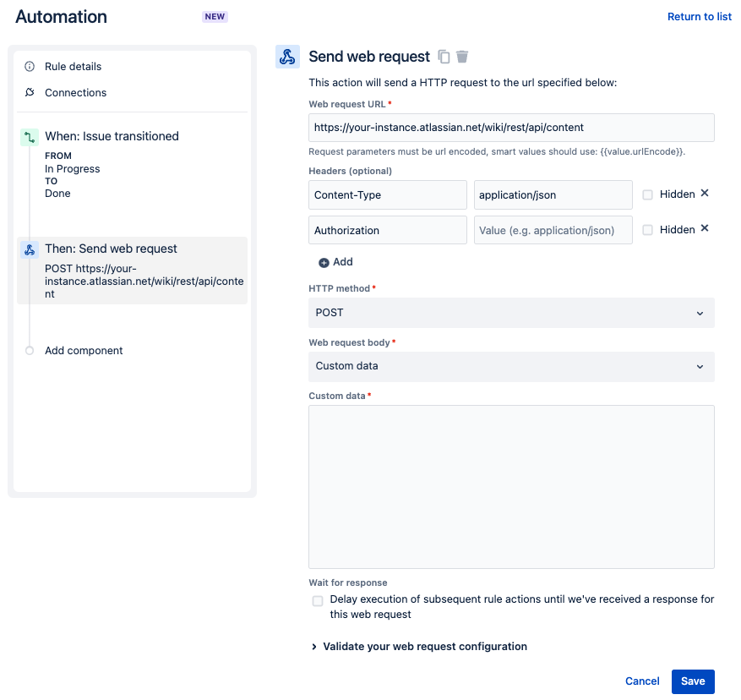Viewport: 741px width, 700px height.
Task: Click the Return to list link
Action: [699, 16]
